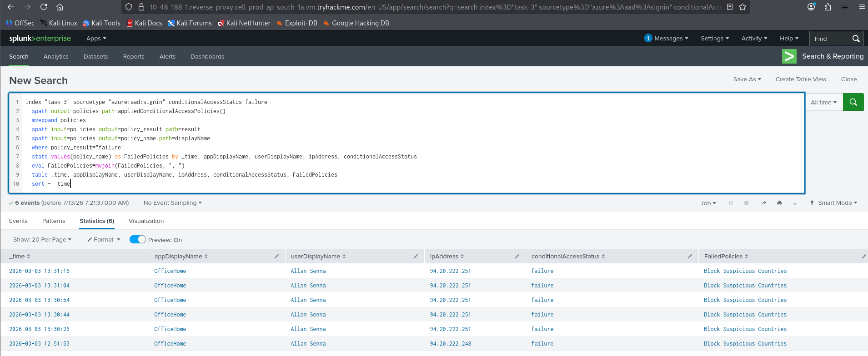Click edit pencil on appDisplayName column

276,257
